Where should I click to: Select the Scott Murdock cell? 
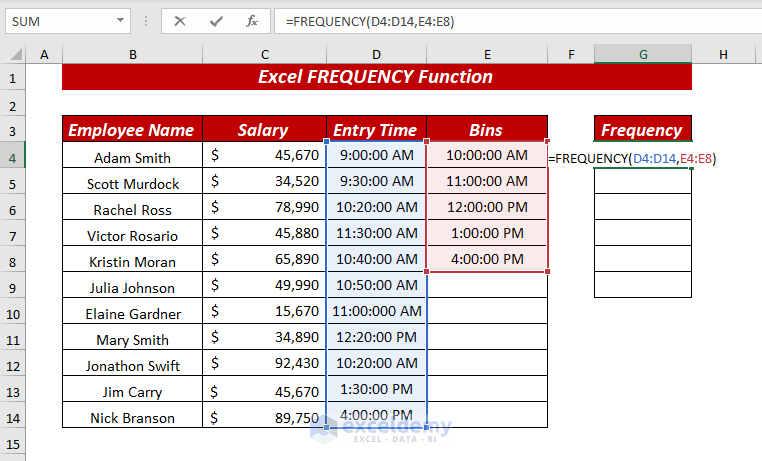pos(132,182)
